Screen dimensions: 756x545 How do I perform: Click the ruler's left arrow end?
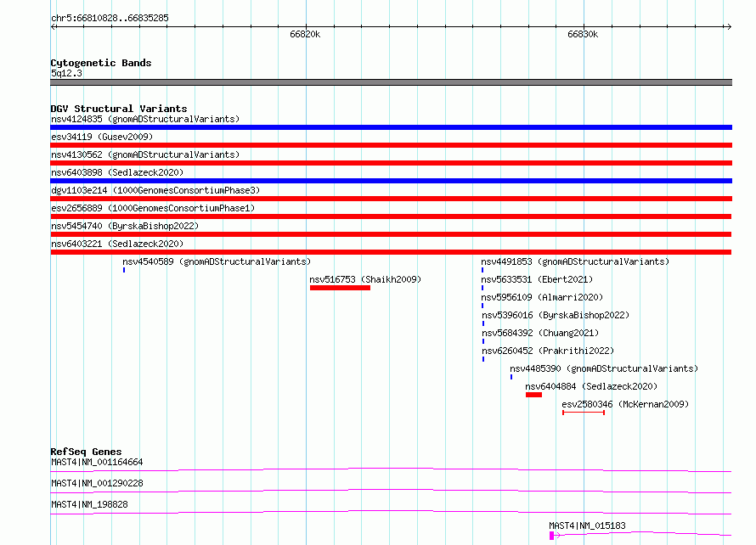[x=53, y=27]
